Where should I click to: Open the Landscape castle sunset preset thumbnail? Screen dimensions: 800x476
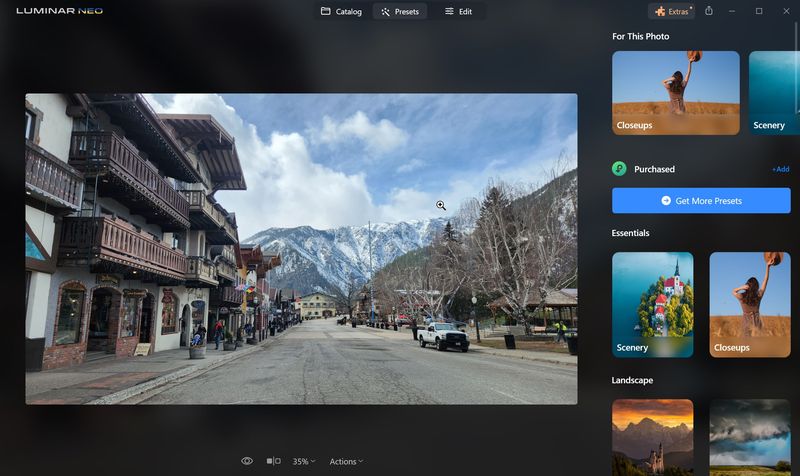(653, 437)
